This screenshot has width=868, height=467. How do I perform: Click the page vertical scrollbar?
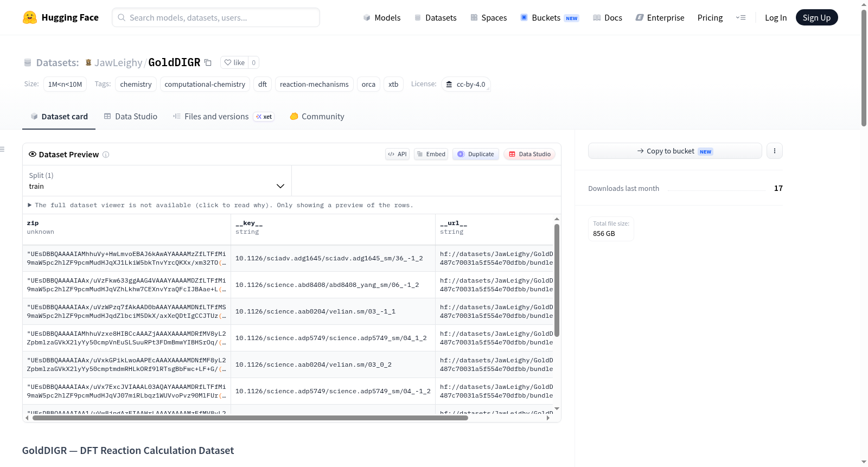pos(864,68)
